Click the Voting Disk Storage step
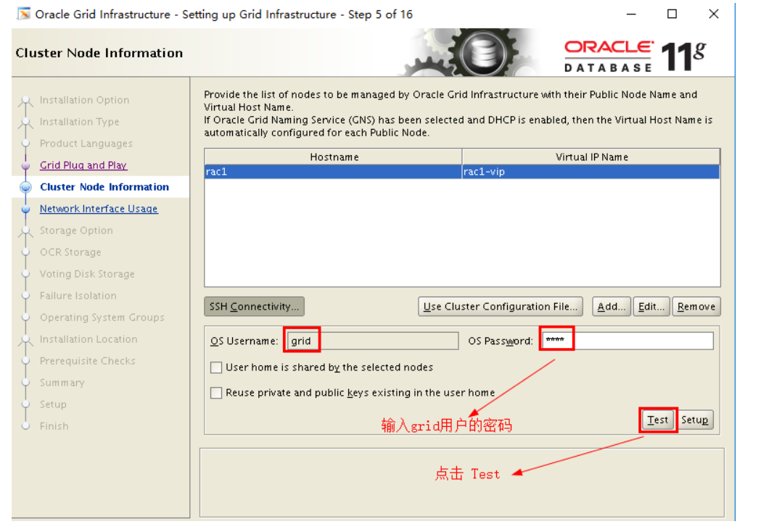 pos(87,274)
